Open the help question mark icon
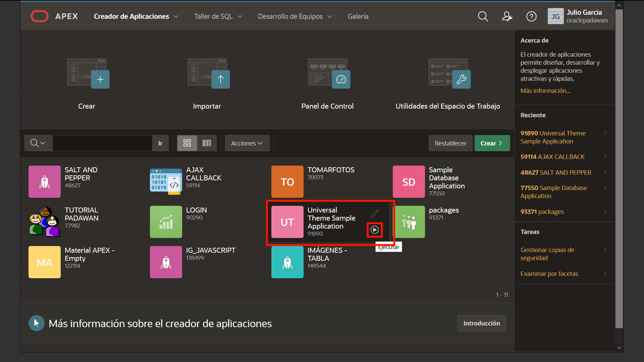The width and height of the screenshot is (644, 362). point(531,16)
